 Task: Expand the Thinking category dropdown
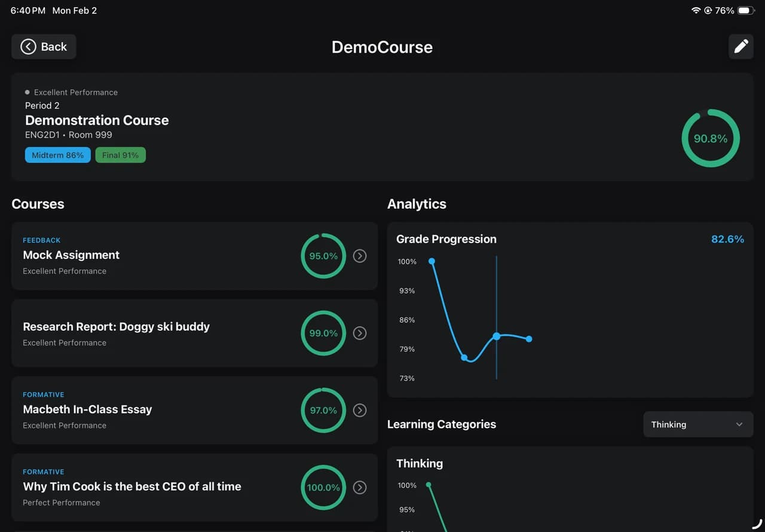point(698,424)
